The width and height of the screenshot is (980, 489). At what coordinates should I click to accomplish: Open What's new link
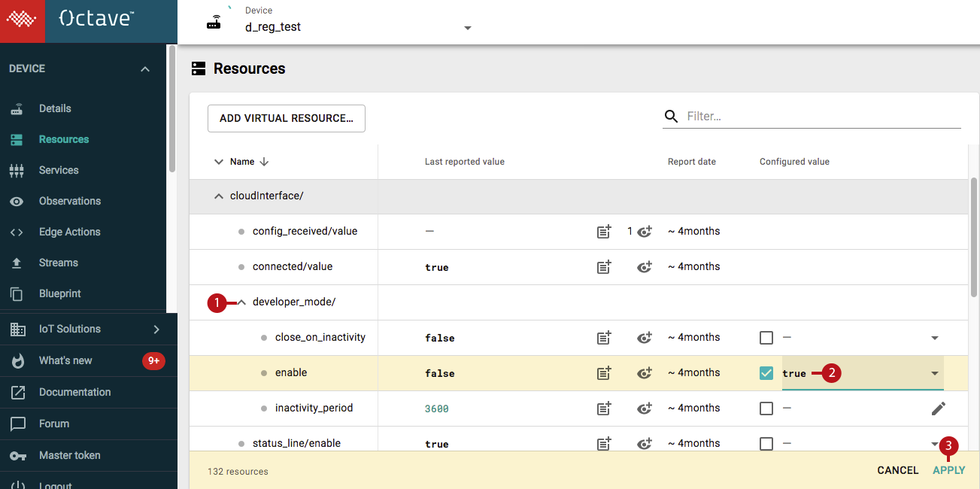coord(65,360)
